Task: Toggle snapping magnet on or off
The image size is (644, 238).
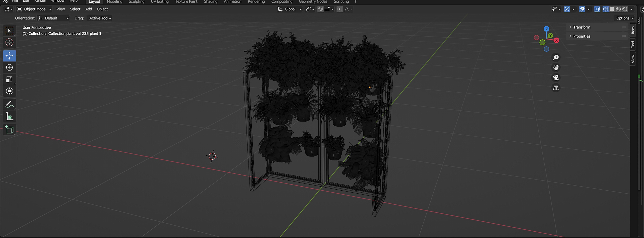Action: [x=320, y=9]
